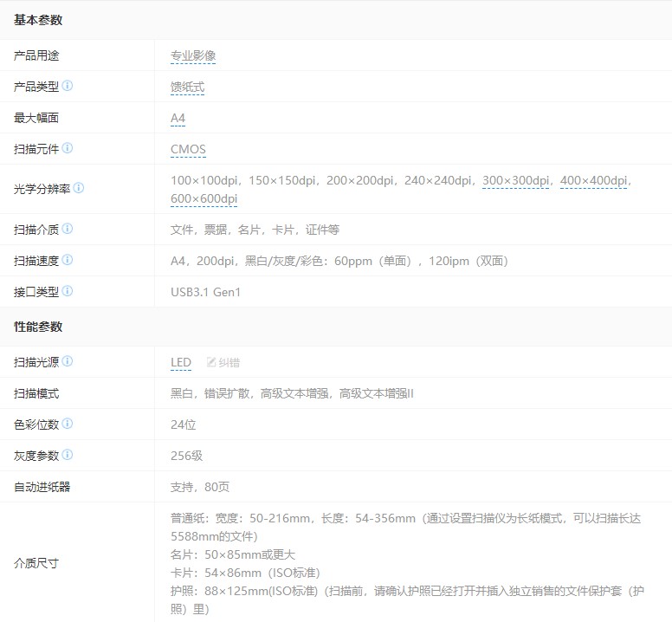Open the 600×600dpi link
Image resolution: width=672 pixels, height=622 pixels.
pos(204,199)
